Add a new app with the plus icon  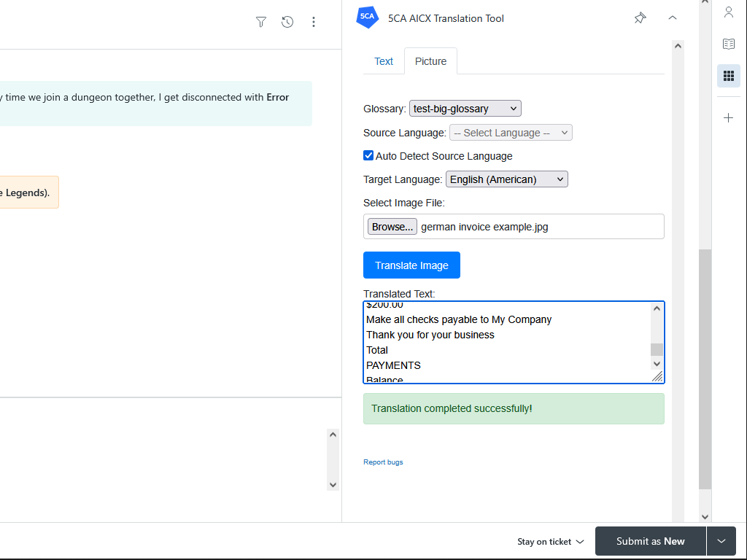point(728,117)
